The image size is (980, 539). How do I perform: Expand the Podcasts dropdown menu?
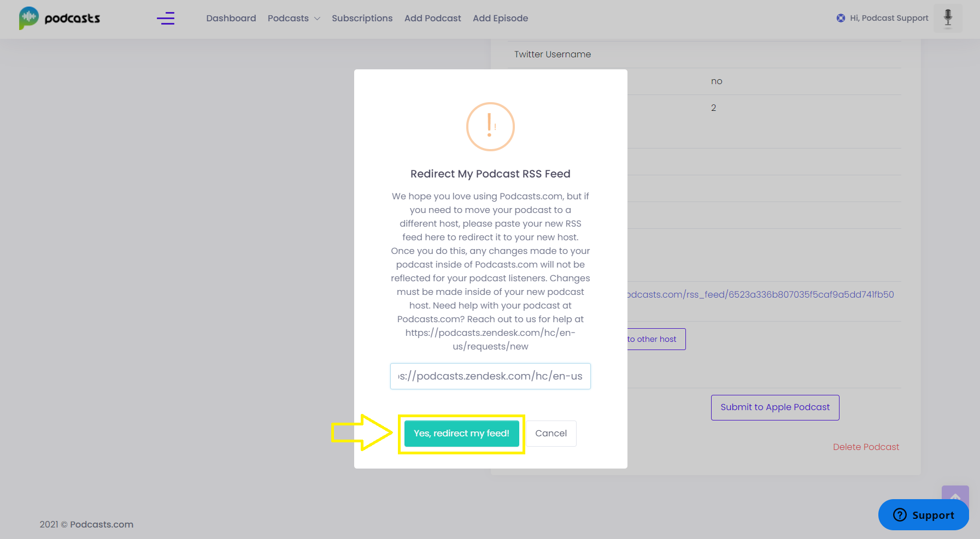[x=294, y=18]
